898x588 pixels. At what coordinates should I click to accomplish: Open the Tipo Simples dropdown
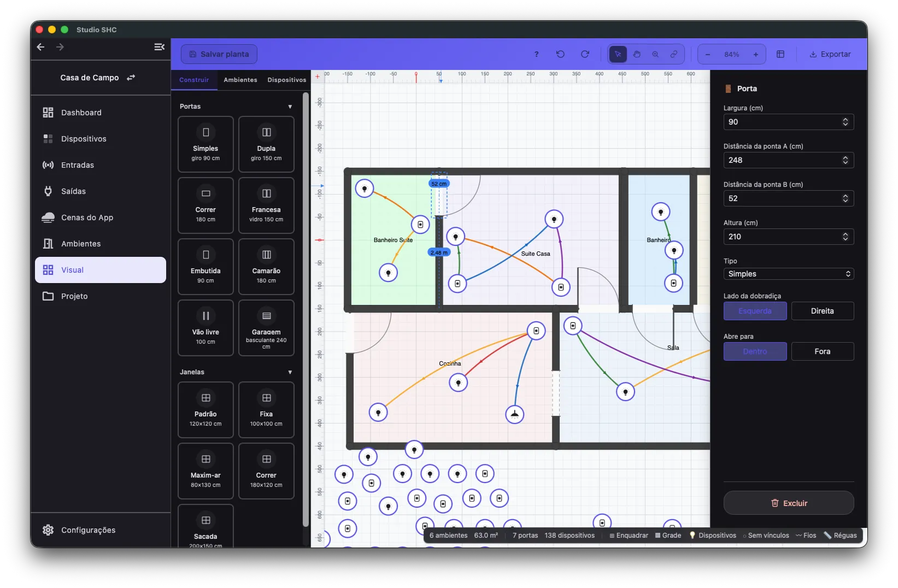pos(788,274)
